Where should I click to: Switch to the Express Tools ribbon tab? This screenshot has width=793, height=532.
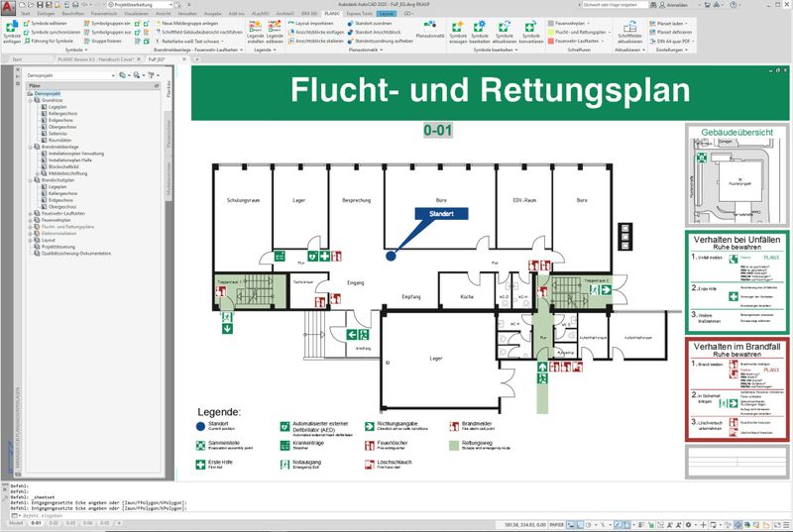pyautogui.click(x=360, y=14)
